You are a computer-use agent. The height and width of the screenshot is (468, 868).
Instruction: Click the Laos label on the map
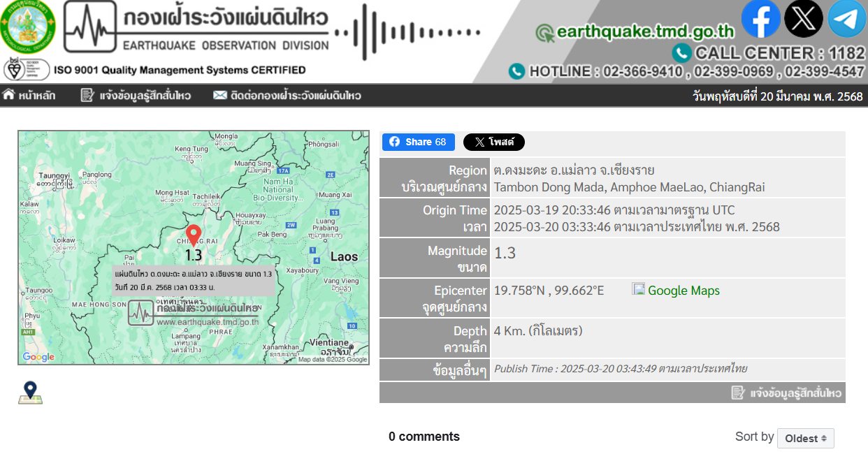click(x=344, y=257)
